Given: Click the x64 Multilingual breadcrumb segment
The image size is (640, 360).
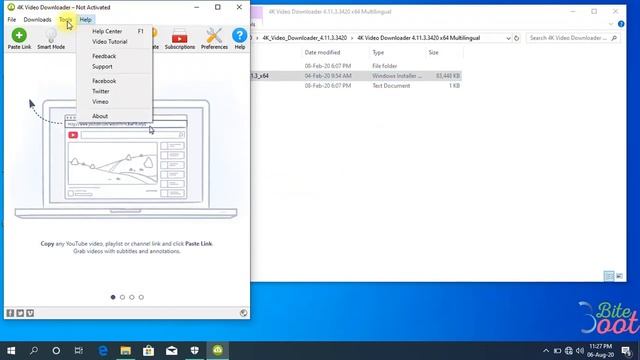Looking at the screenshot, I should (418, 38).
